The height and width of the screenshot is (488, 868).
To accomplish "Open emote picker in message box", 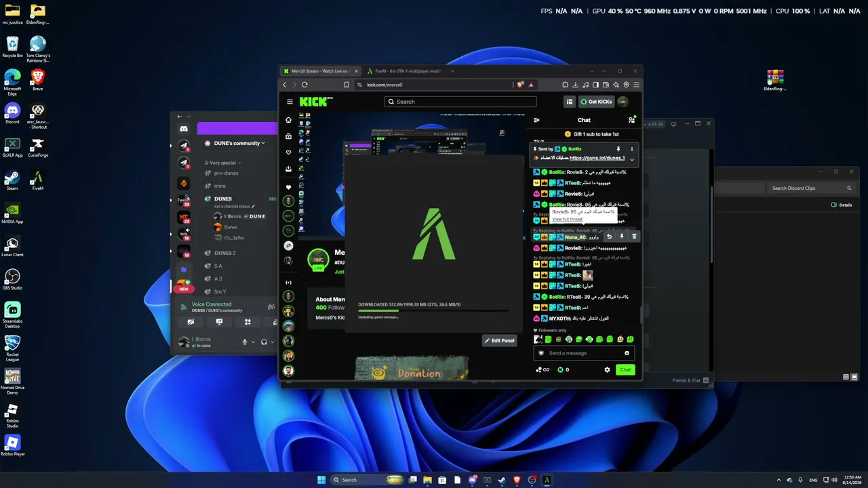I will click(x=627, y=353).
